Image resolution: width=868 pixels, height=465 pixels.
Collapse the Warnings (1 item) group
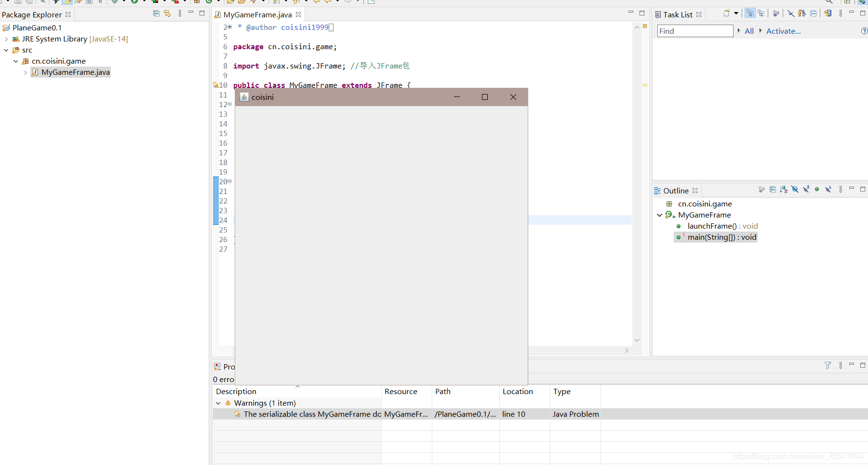218,403
